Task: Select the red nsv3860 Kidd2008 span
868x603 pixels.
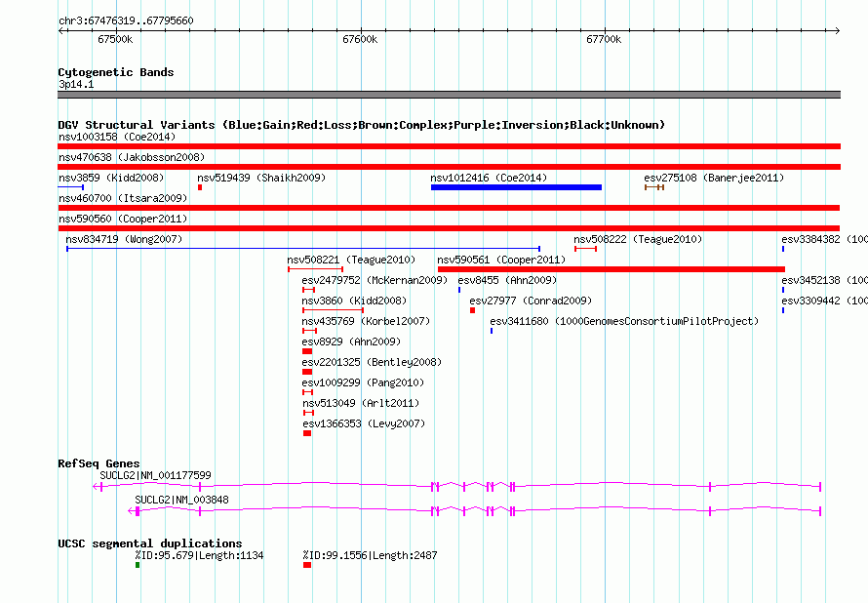Action: 333,310
